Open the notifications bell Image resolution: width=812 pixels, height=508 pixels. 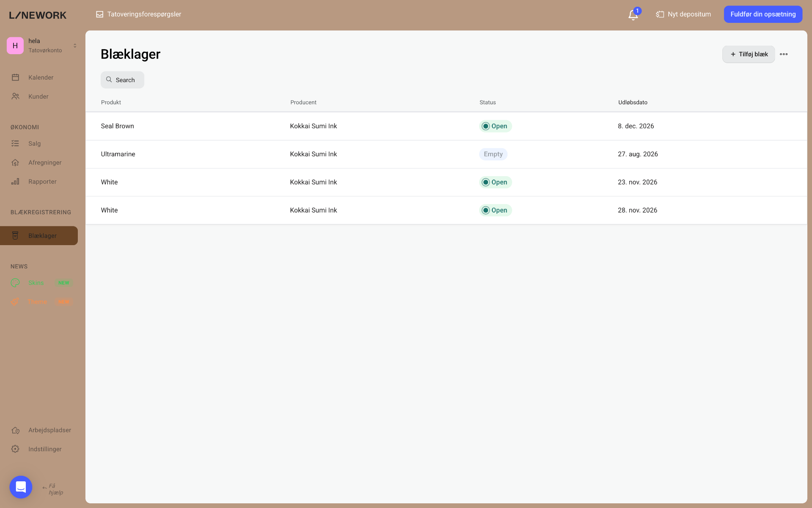pyautogui.click(x=633, y=15)
